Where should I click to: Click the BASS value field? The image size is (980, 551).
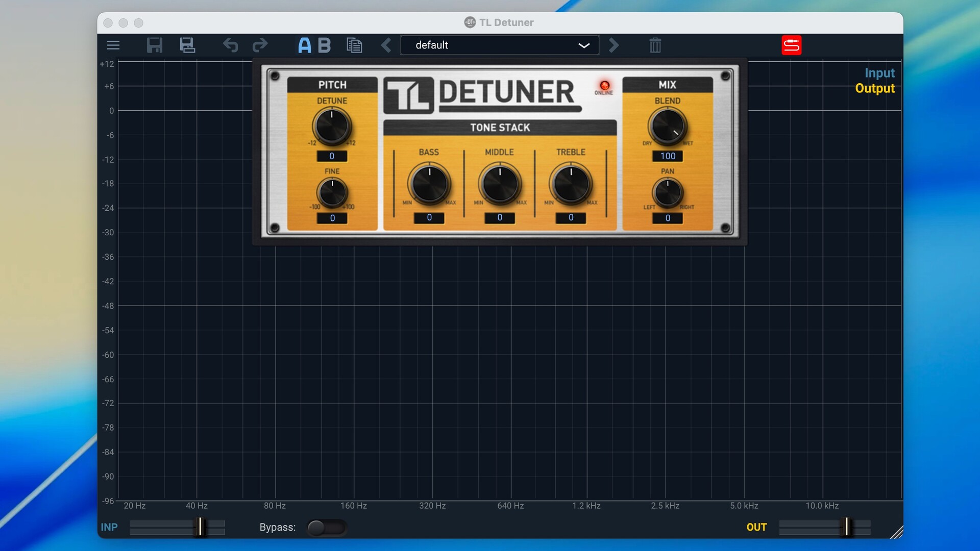coord(429,217)
